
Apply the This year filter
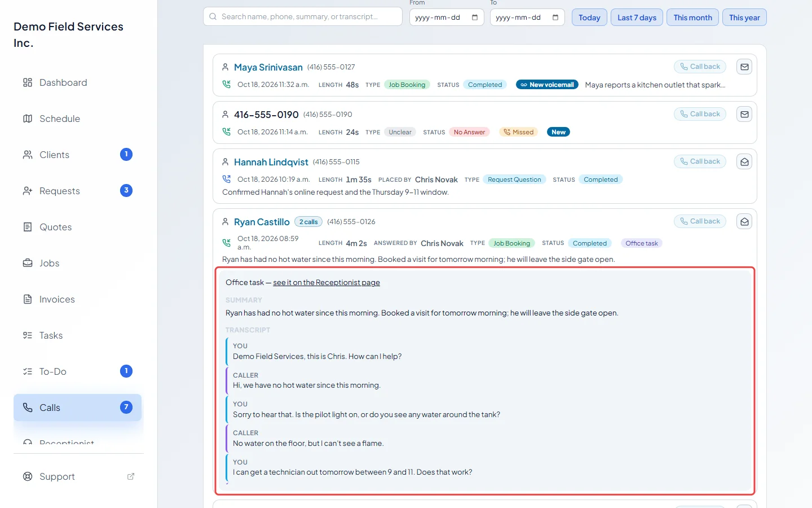pyautogui.click(x=744, y=17)
